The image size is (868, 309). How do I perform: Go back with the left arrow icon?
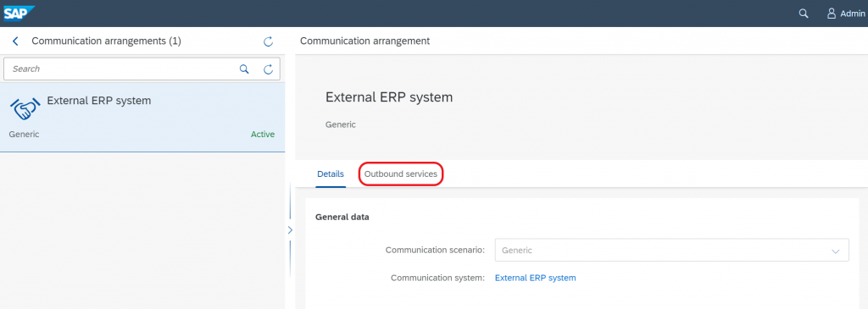[15, 41]
